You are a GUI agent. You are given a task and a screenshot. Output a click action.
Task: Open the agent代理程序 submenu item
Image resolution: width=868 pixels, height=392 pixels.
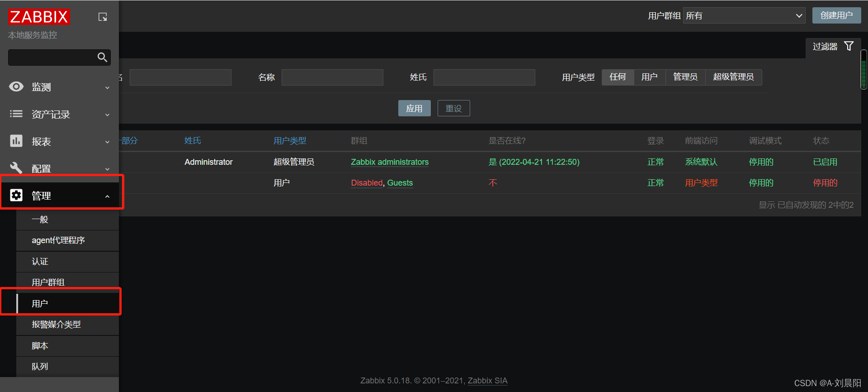(x=67, y=240)
